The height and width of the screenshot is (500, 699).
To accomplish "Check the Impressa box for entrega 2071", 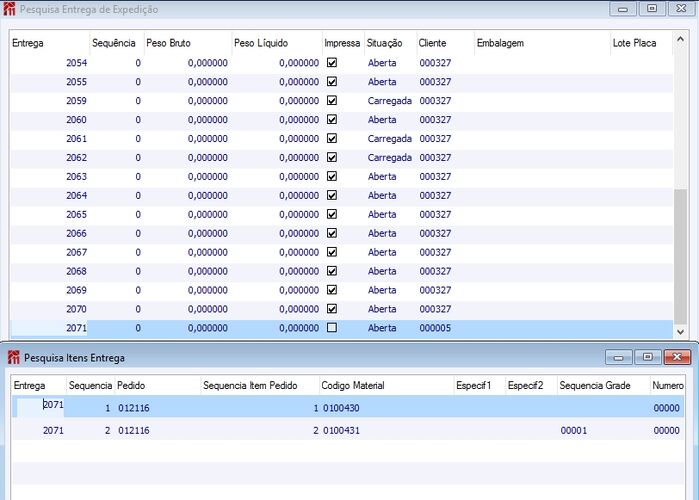I will click(x=332, y=328).
